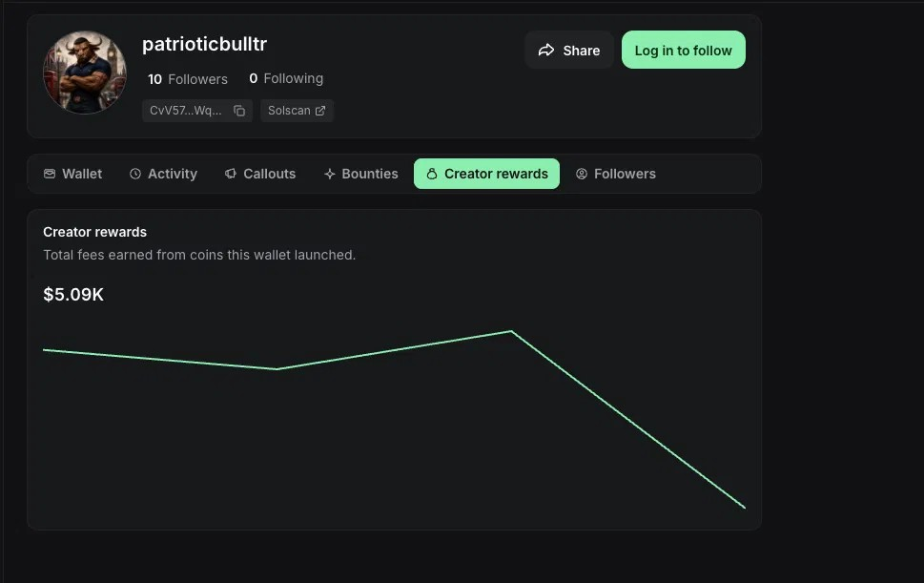Click the Share button
The width and height of the screenshot is (924, 583).
click(569, 51)
